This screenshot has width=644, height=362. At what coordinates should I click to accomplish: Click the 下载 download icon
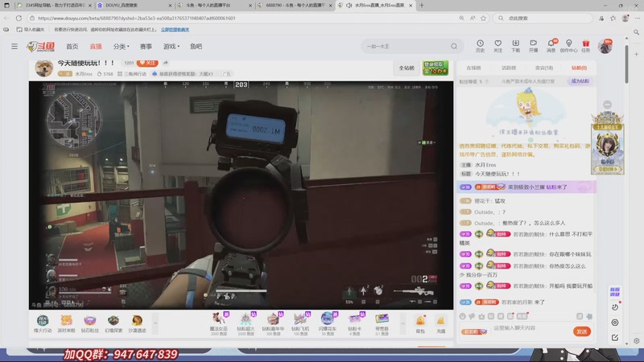(515, 46)
